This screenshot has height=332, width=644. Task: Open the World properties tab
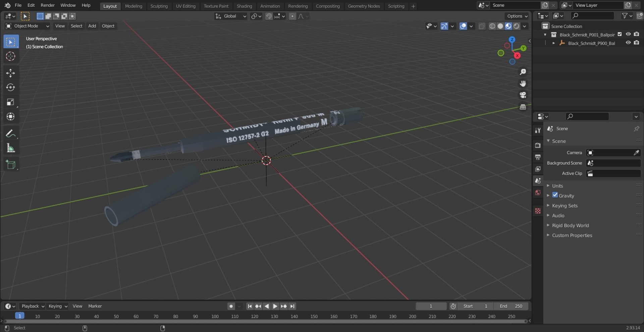click(538, 193)
